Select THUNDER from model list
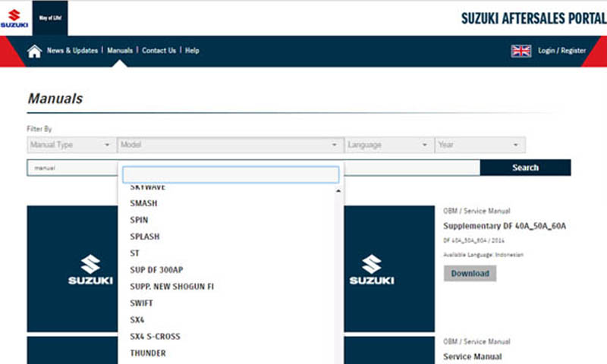Viewport: 607px width, 364px height. (148, 353)
